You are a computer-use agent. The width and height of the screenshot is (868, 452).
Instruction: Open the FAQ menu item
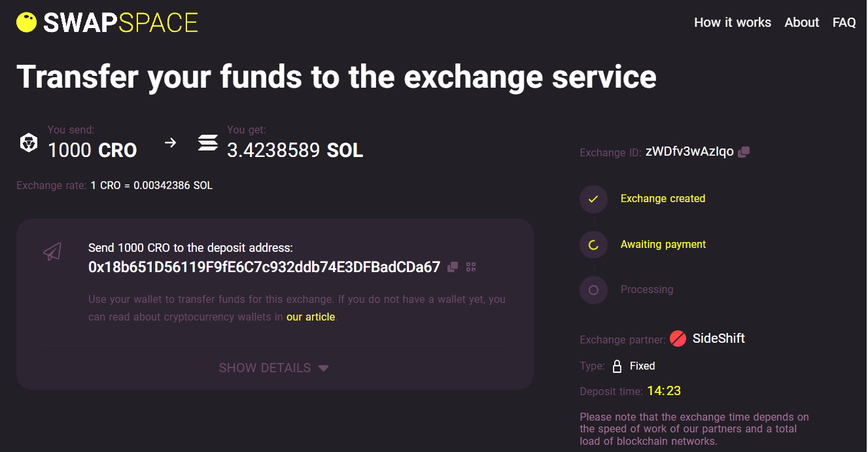point(844,22)
